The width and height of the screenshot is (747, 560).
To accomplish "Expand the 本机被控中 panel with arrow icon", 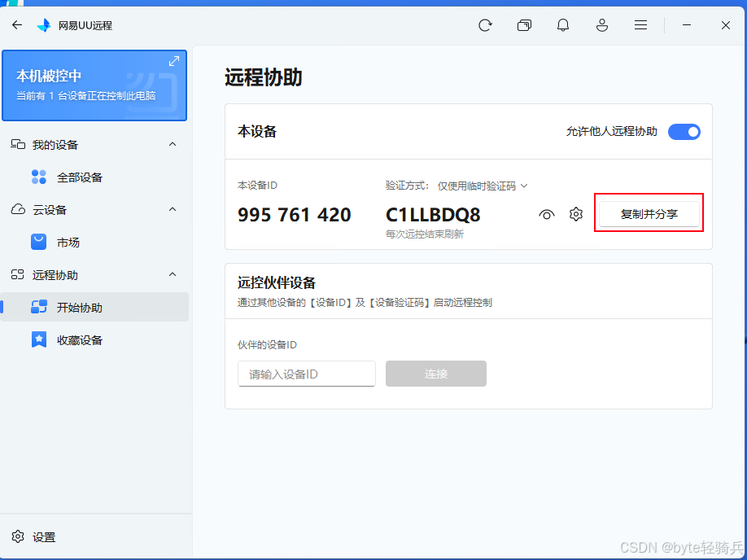I will click(x=174, y=61).
